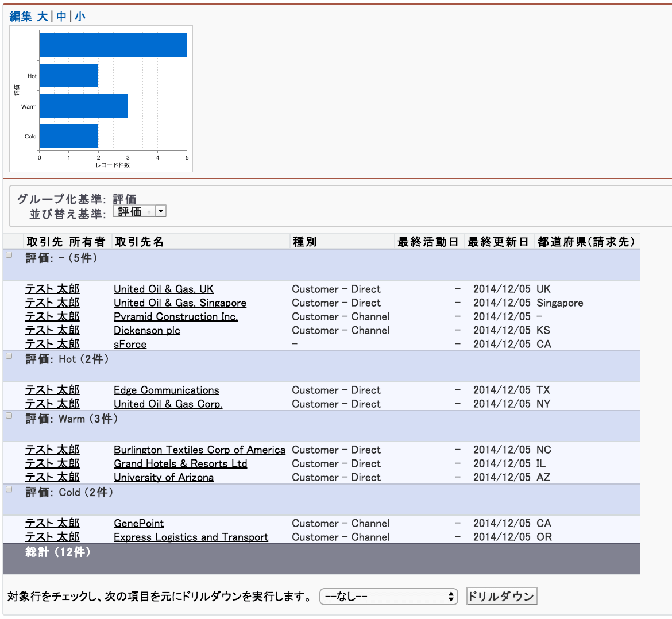Viewport: 672px width, 619px height.
Task: Toggle sort direction on the 評価 button
Action: pyautogui.click(x=134, y=211)
